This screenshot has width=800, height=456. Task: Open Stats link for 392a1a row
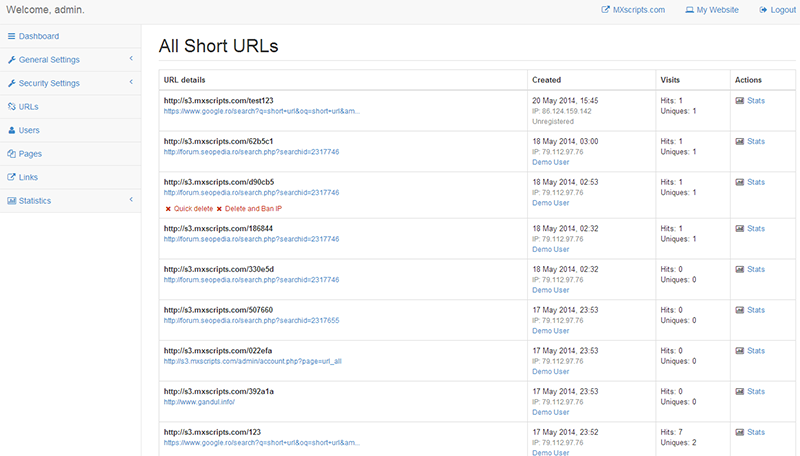[756, 391]
